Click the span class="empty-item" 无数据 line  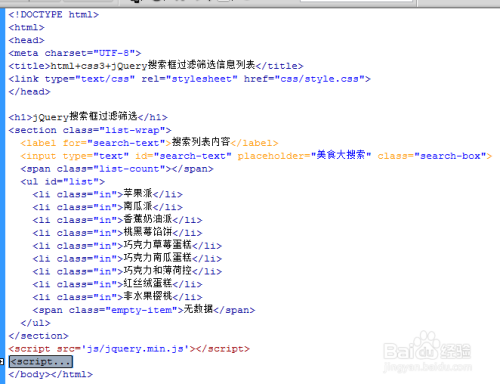144,309
